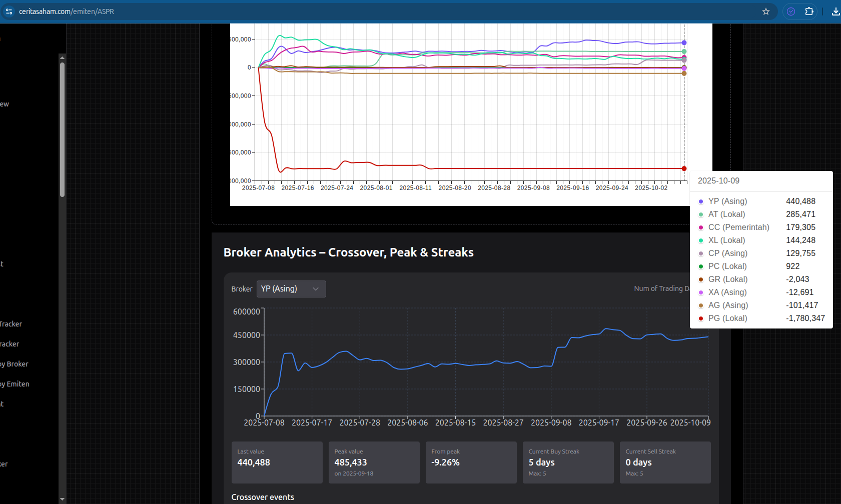Click the site information icon in address bar
The height and width of the screenshot is (504, 841).
(x=9, y=11)
